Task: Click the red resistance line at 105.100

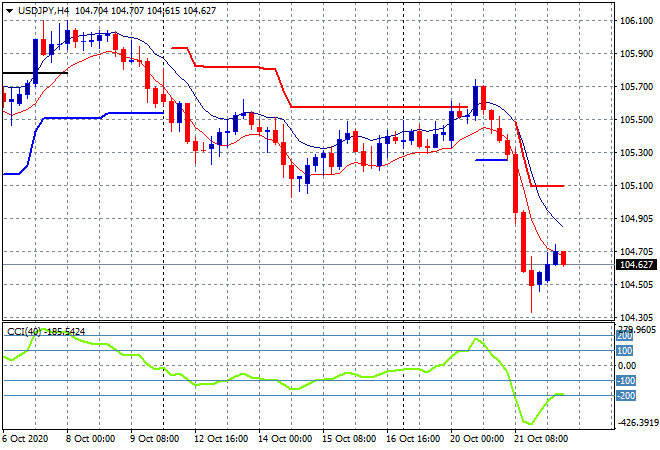Action: point(547,186)
